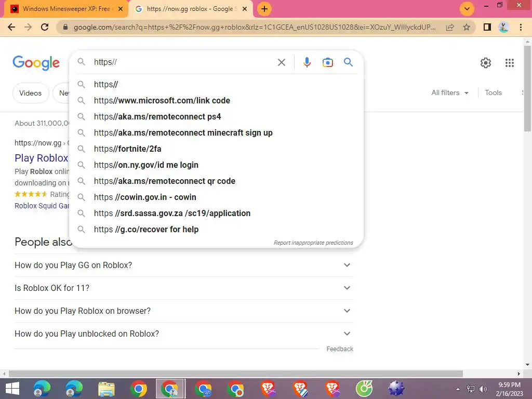
Task: Go back to previous page
Action: 11,27
